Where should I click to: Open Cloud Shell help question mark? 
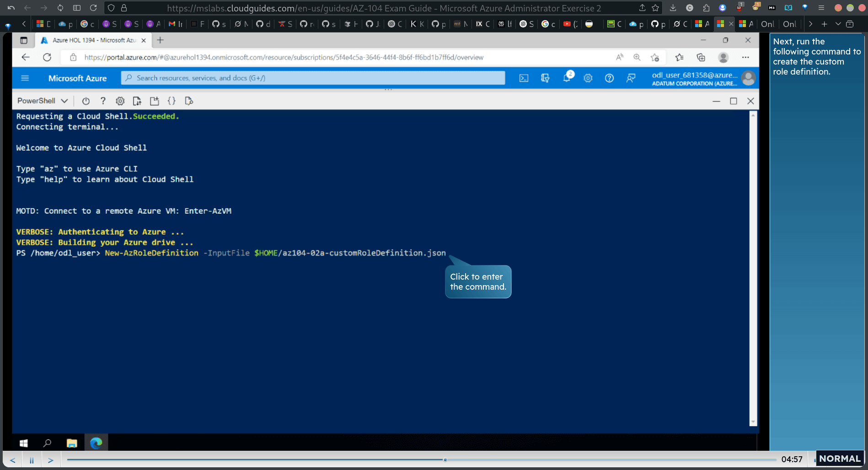click(x=103, y=101)
